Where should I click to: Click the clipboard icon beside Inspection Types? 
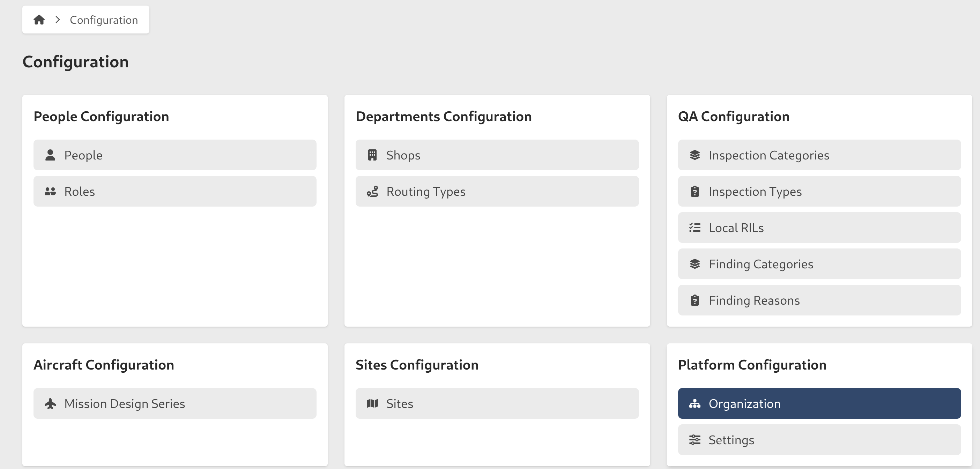point(695,191)
